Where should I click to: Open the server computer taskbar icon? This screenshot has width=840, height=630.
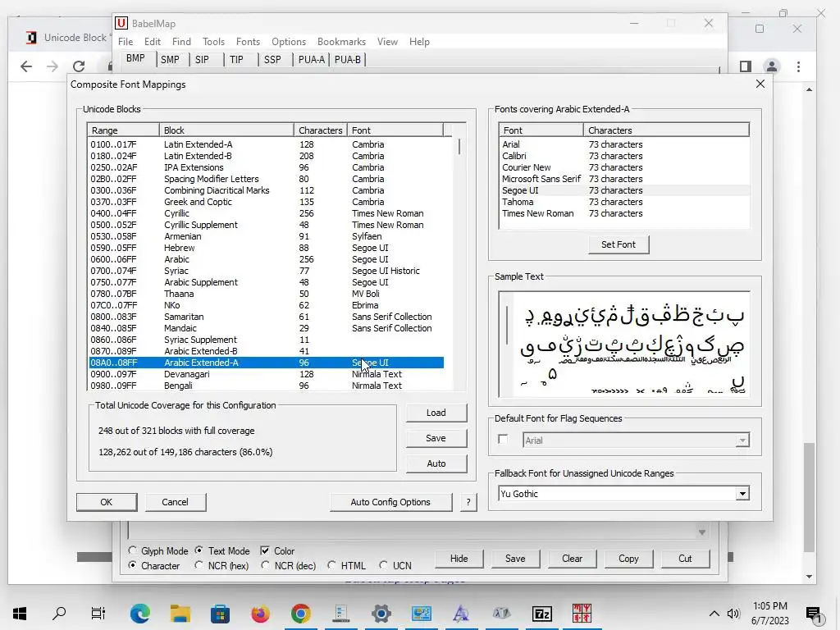pos(340,614)
